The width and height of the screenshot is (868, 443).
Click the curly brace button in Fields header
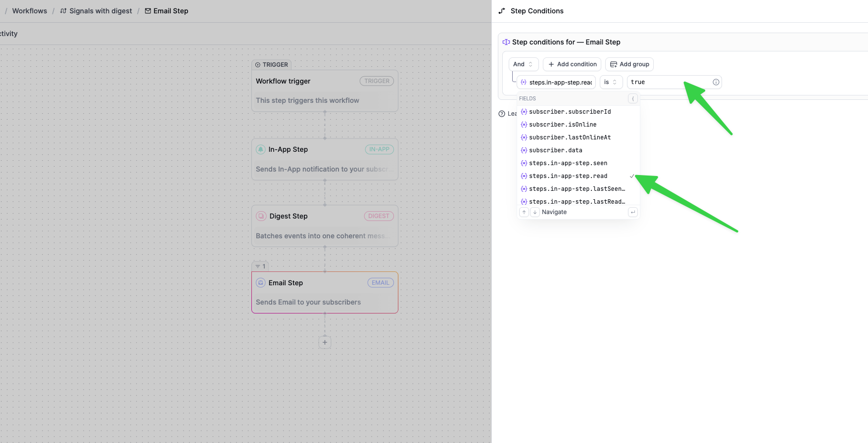632,98
